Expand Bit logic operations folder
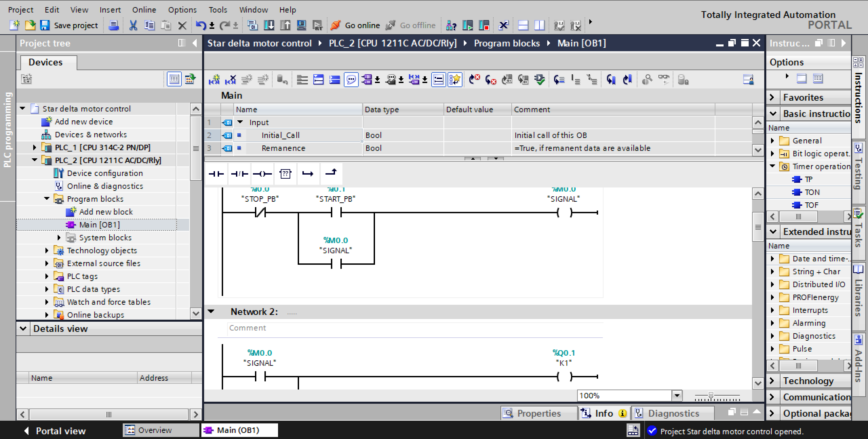Image resolution: width=868 pixels, height=439 pixels. coord(773,154)
